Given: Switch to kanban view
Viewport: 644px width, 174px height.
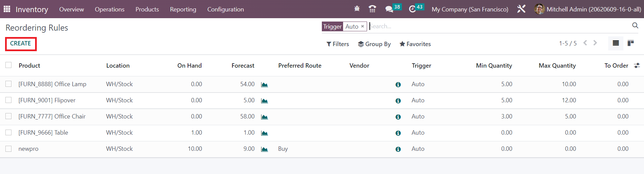Looking at the screenshot, I should [630, 43].
